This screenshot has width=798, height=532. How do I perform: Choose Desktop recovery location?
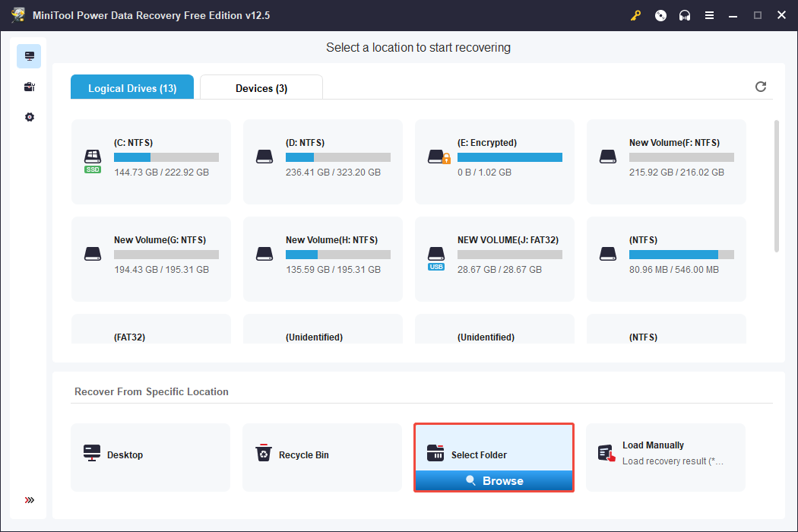tap(150, 455)
